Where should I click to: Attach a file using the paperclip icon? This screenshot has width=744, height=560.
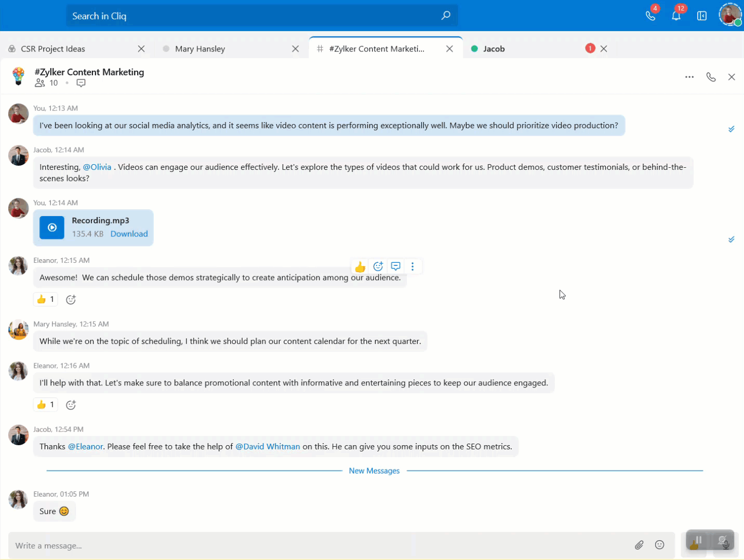click(x=639, y=545)
